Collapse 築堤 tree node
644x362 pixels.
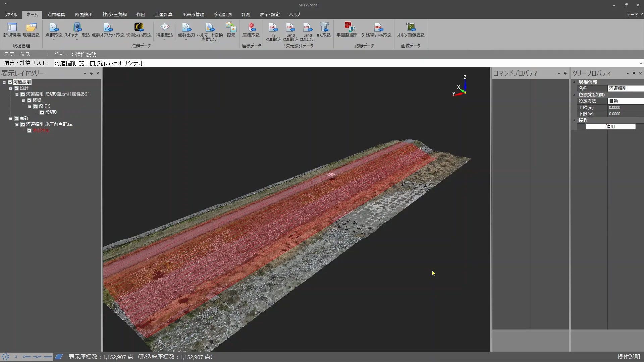(x=23, y=101)
